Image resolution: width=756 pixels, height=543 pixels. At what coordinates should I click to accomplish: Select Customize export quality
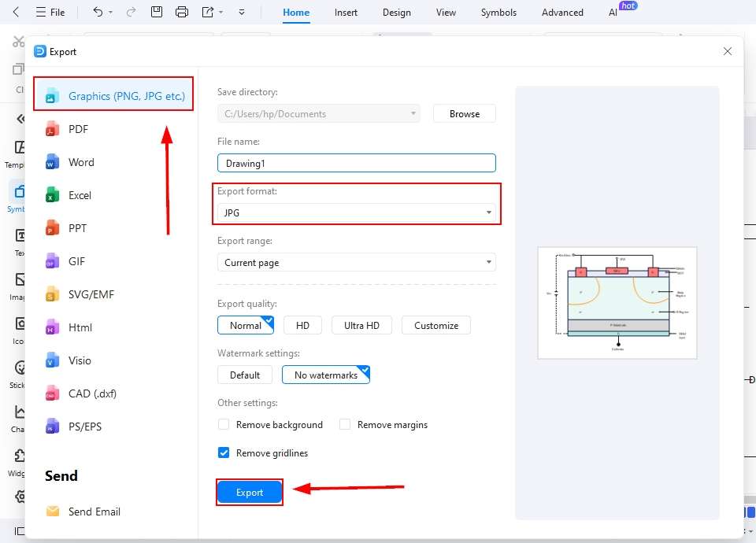click(435, 325)
